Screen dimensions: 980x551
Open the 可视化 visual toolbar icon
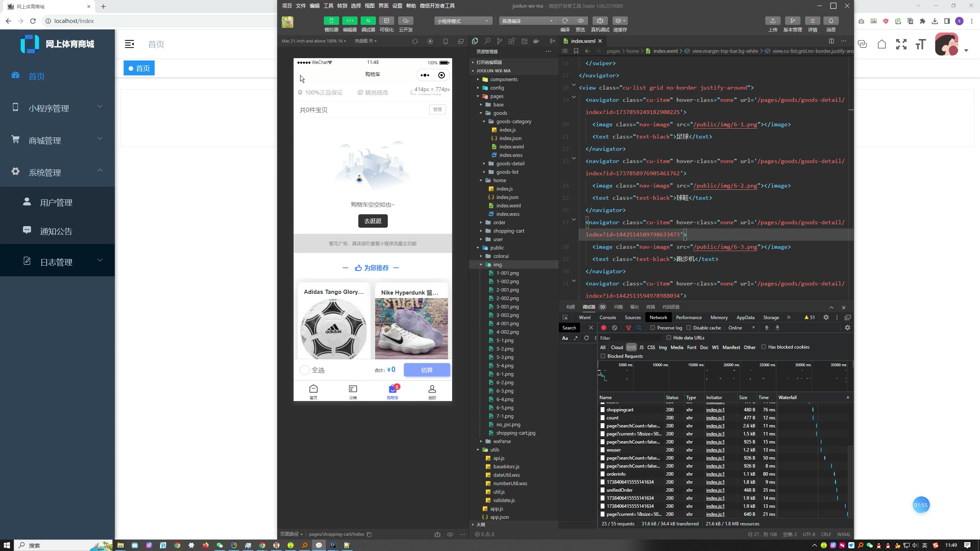tap(386, 21)
